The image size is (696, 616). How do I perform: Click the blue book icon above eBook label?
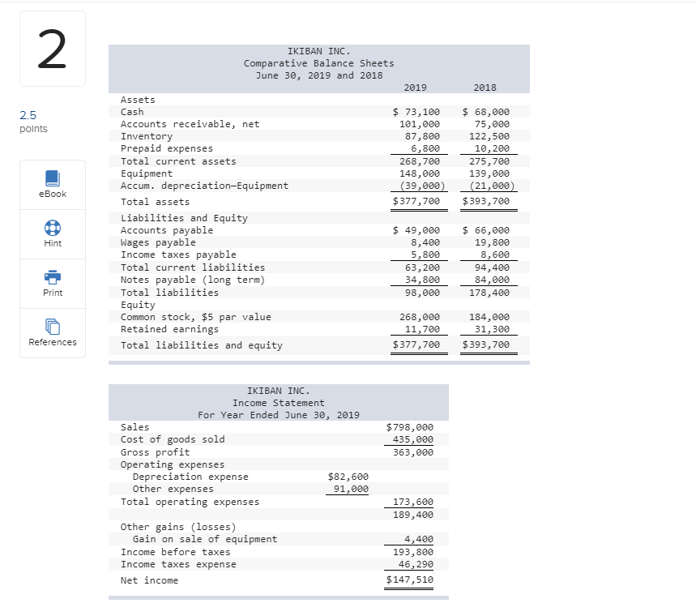click(52, 180)
